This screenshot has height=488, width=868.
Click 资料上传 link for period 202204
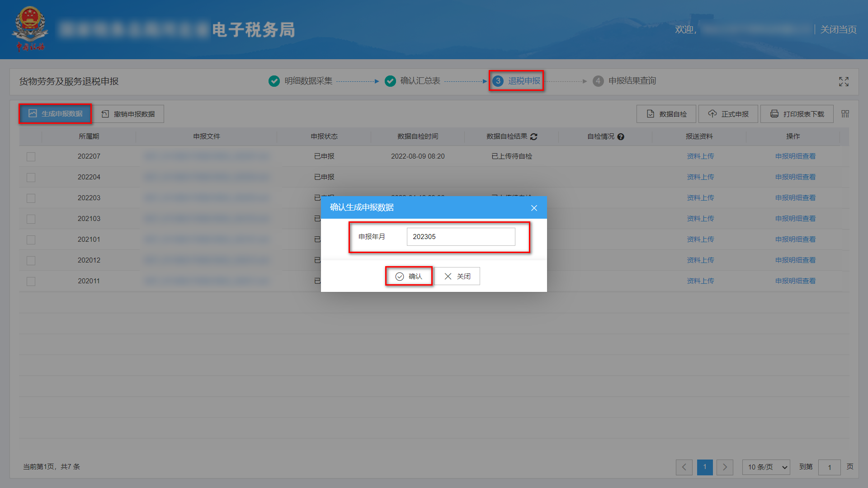click(x=700, y=177)
